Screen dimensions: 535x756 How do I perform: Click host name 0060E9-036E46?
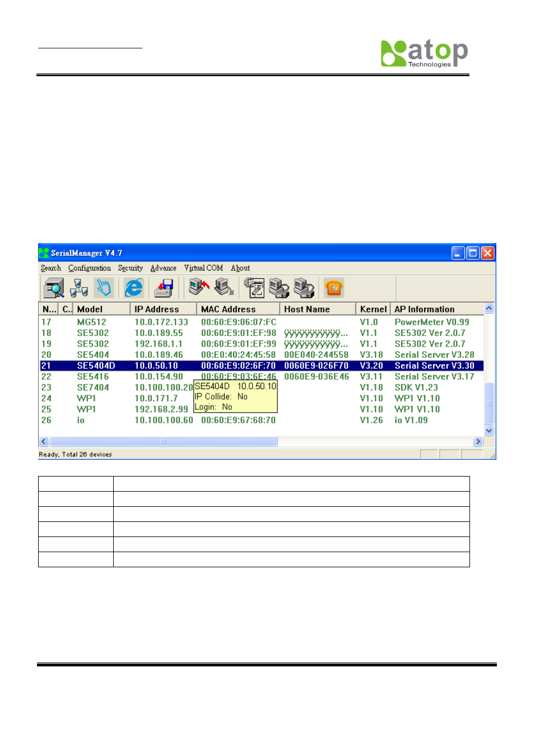317,376
